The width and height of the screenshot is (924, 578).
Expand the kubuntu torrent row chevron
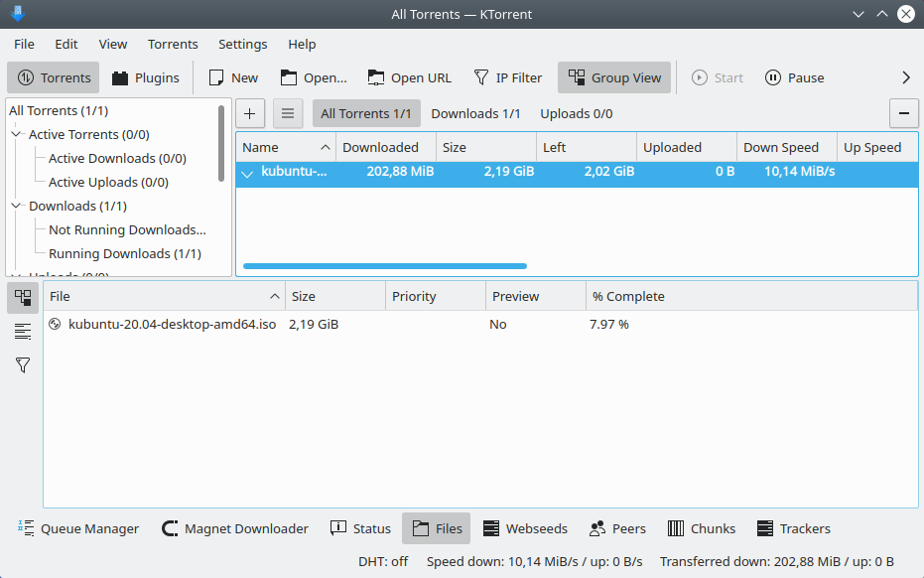point(247,173)
